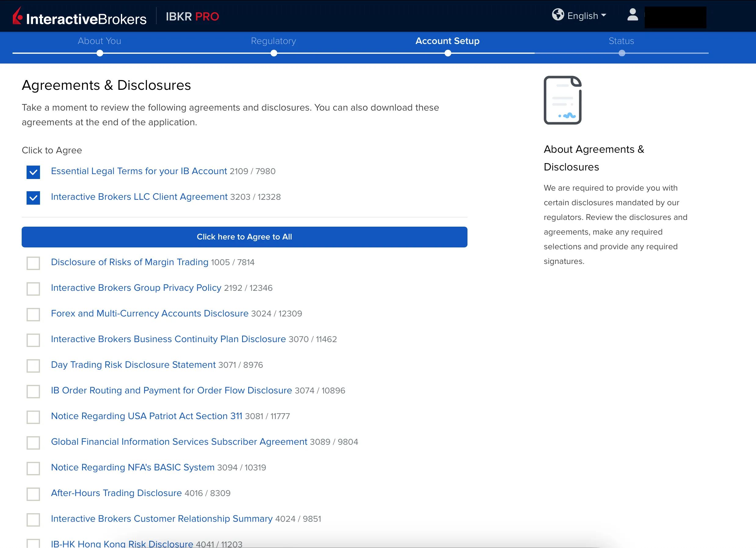Uncheck Essential Legal Terms checkbox
756x548 pixels.
[x=33, y=172]
